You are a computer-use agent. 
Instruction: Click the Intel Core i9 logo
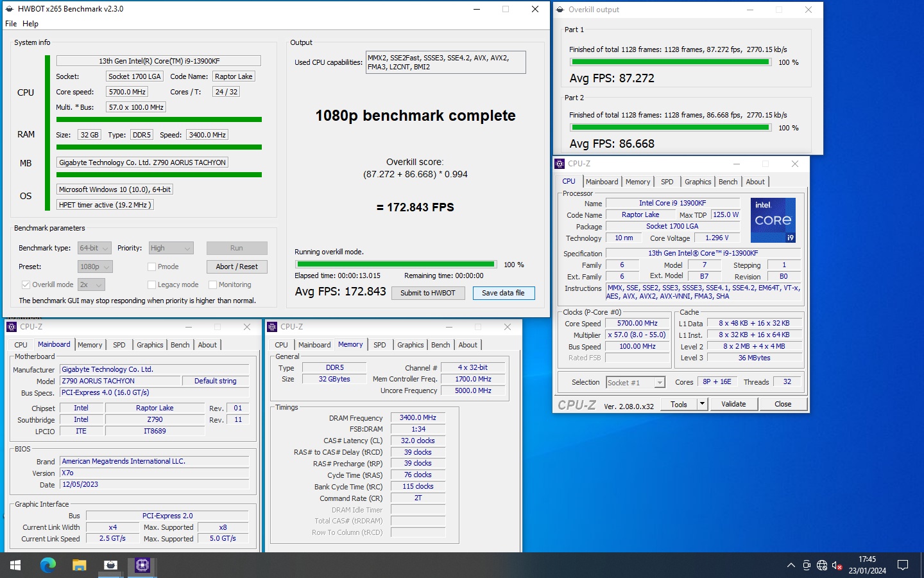tap(773, 220)
